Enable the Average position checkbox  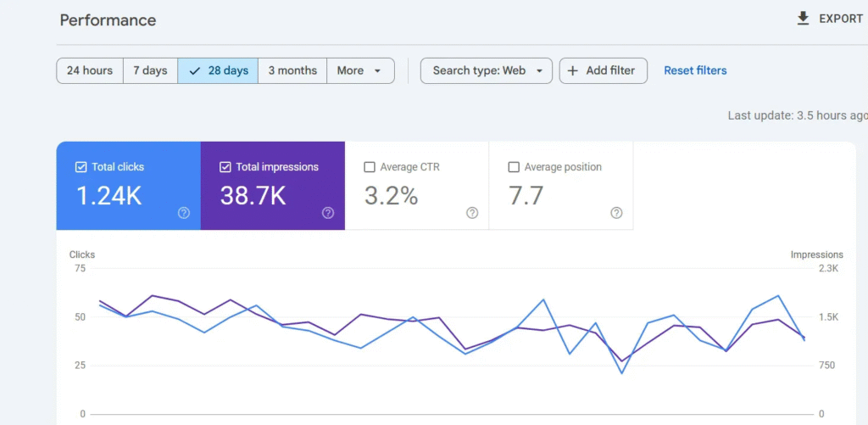click(x=514, y=167)
